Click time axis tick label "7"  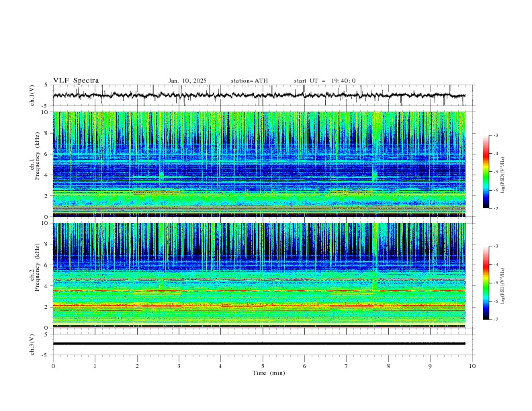(x=347, y=366)
